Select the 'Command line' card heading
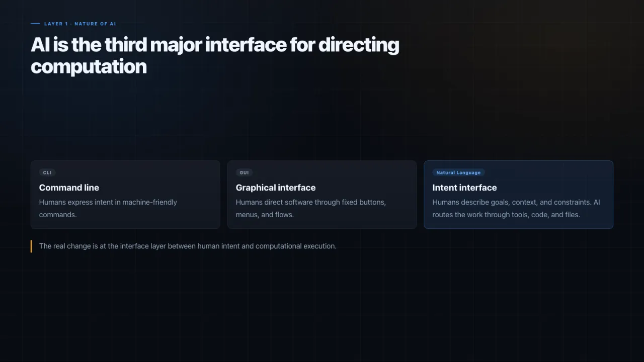 click(69, 188)
